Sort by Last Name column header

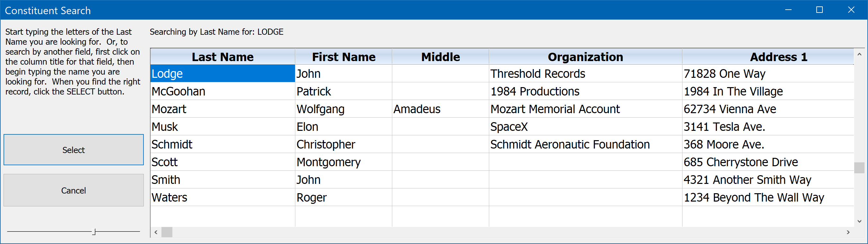click(x=223, y=57)
